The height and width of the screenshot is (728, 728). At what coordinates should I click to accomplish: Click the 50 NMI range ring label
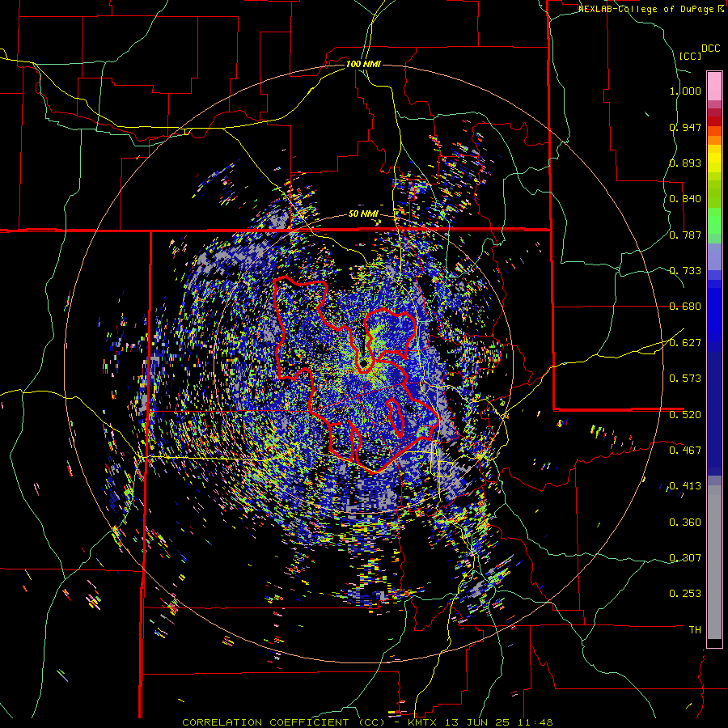(x=363, y=214)
